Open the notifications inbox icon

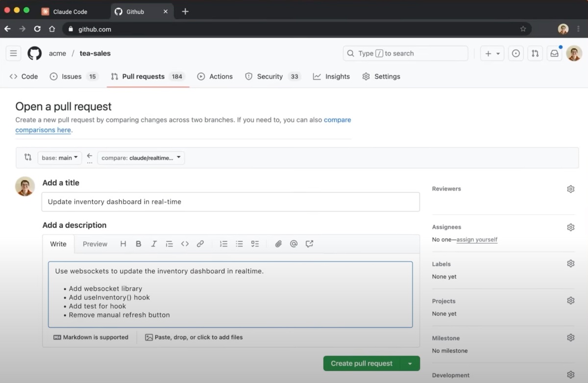[x=554, y=53]
